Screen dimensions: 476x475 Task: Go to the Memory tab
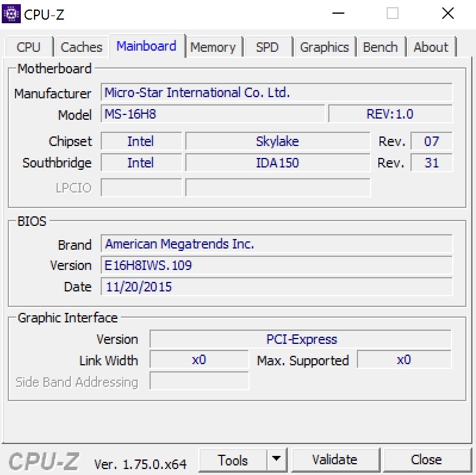click(213, 47)
